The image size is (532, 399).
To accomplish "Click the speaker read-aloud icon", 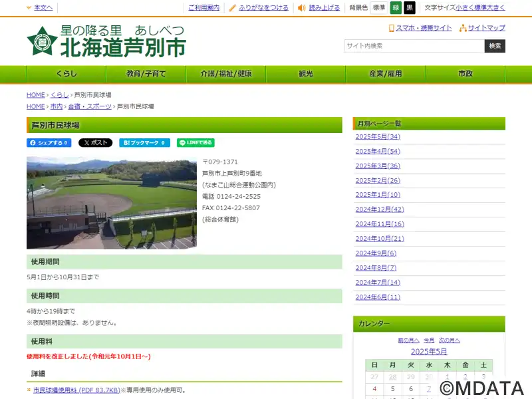I will tap(301, 8).
